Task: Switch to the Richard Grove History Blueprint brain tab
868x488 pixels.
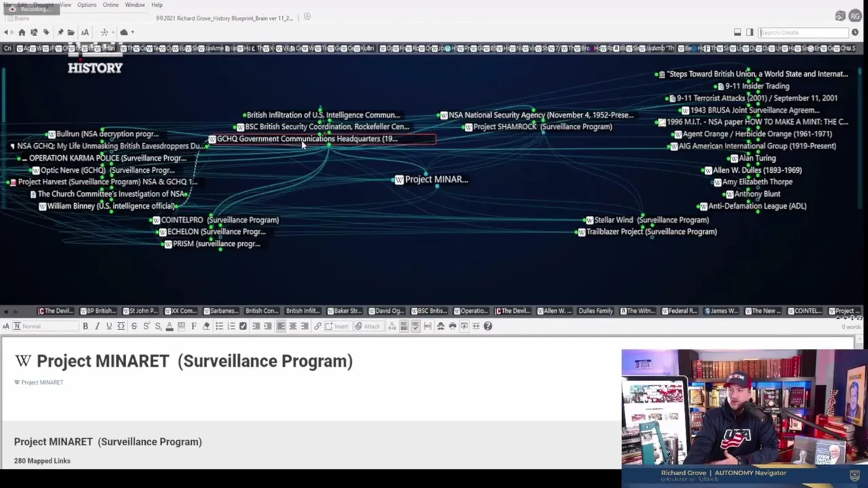Action: click(x=224, y=18)
